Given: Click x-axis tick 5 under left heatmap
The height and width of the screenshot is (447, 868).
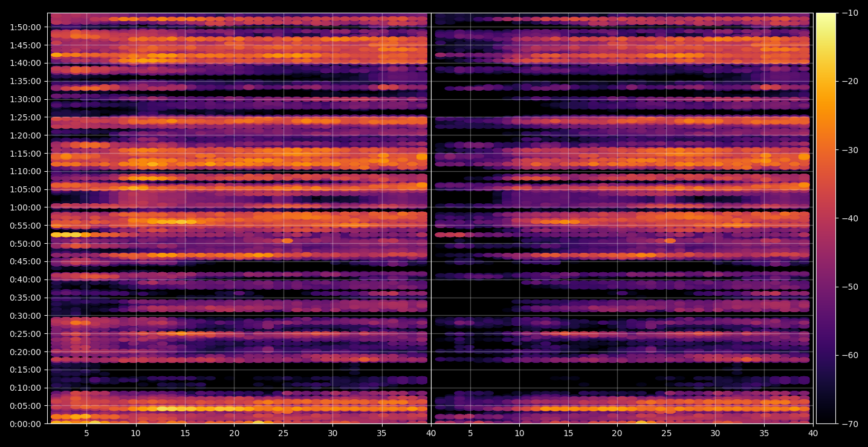Looking at the screenshot, I should click(86, 434).
